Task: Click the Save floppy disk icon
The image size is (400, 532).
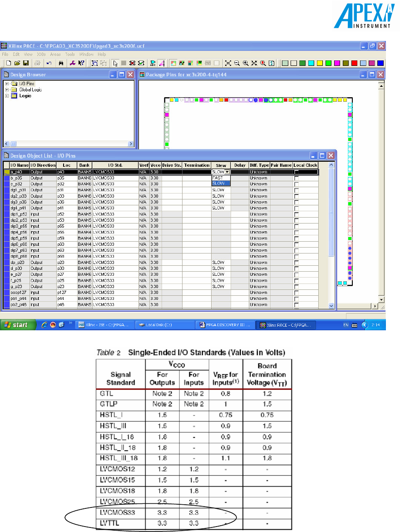Action: [26, 63]
